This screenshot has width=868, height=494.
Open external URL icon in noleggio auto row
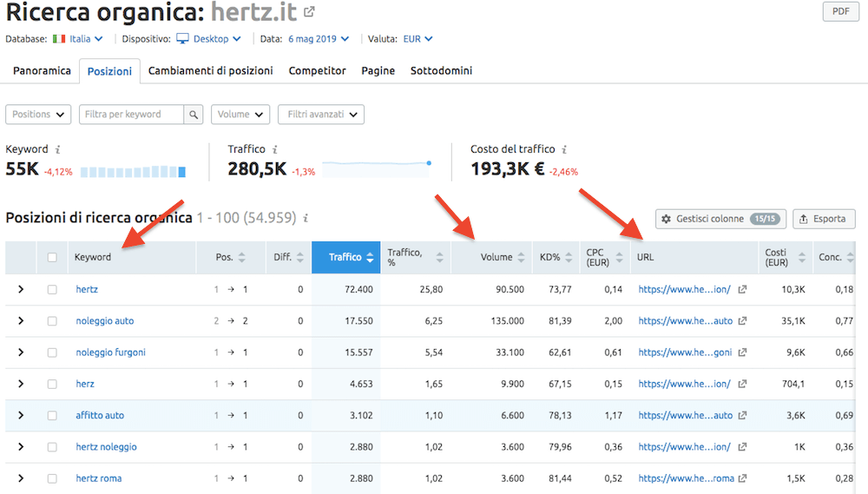tap(742, 320)
